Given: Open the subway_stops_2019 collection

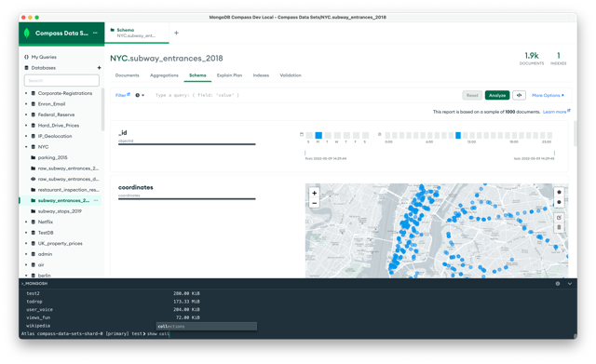Looking at the screenshot, I should tap(60, 211).
